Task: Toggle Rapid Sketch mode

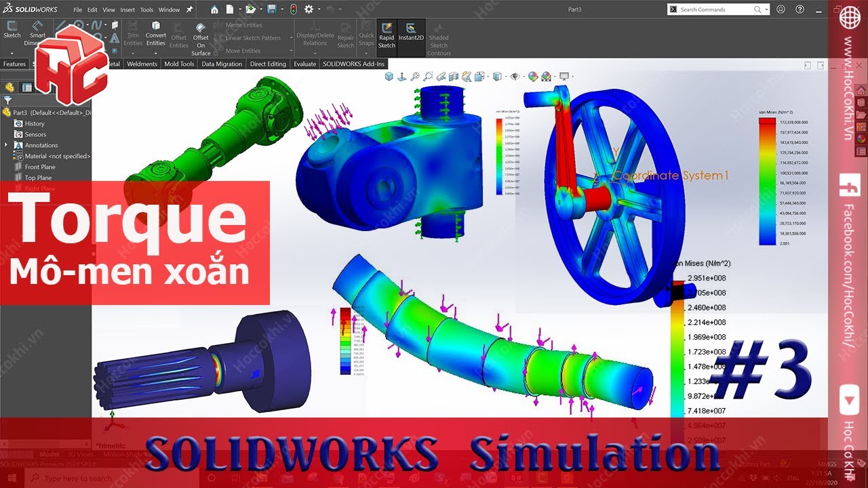Action: pos(387,37)
